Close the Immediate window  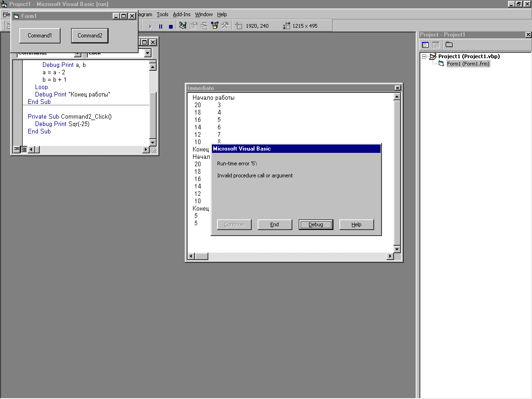[398, 88]
